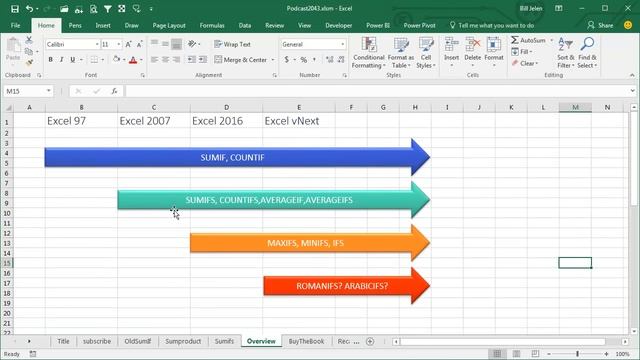Apply right text alignment
This screenshot has width=640, height=360.
[x=176, y=60]
